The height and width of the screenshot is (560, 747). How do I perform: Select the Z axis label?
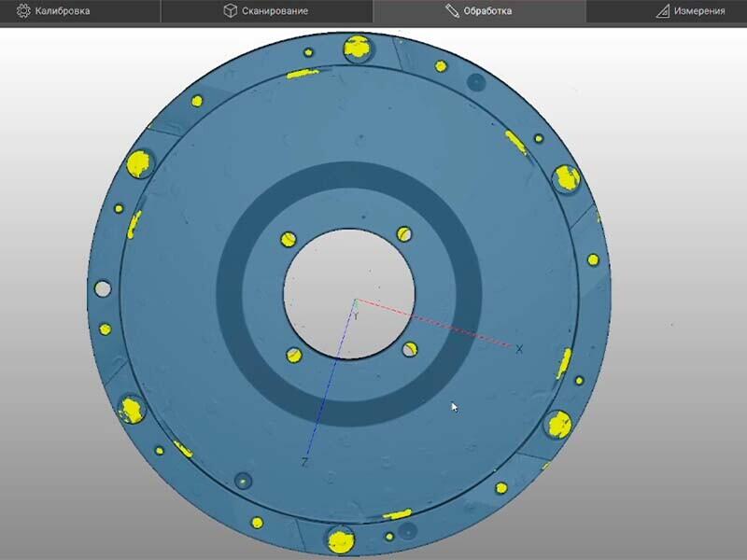point(304,462)
